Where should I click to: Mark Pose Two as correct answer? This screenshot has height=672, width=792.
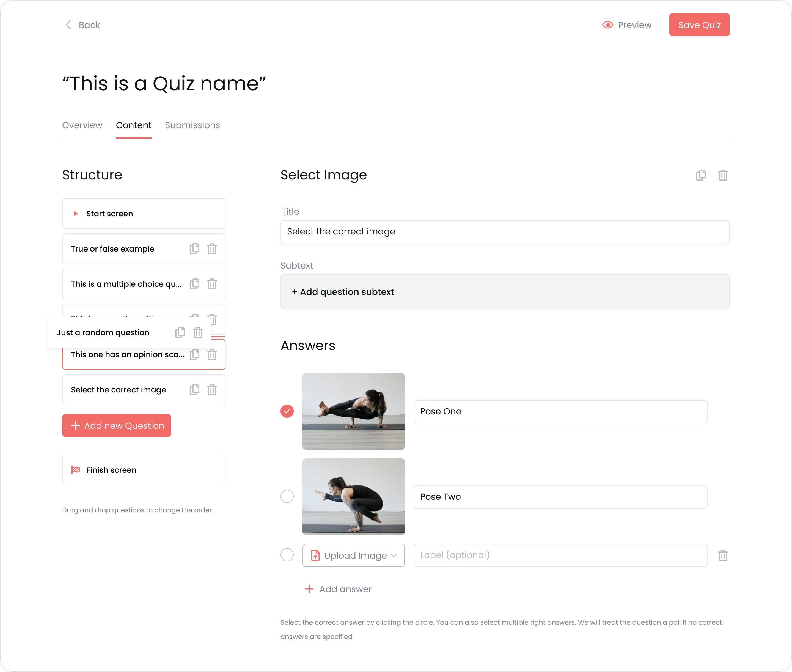pos(287,496)
